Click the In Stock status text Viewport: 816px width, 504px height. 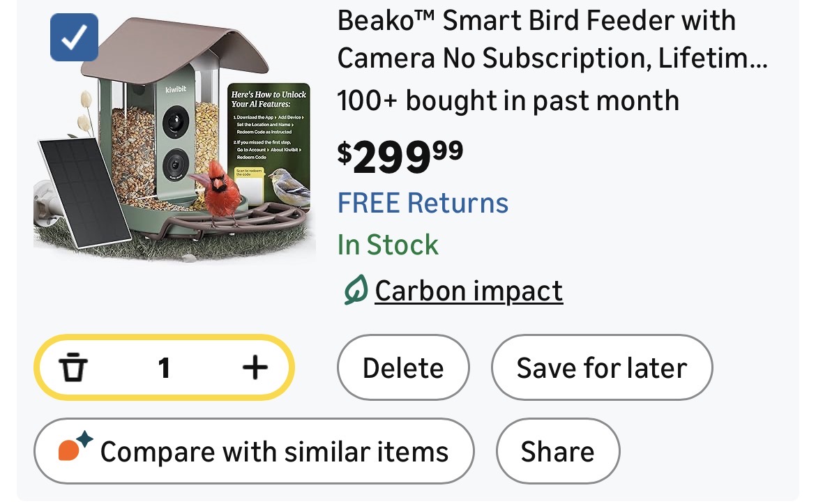coord(388,245)
